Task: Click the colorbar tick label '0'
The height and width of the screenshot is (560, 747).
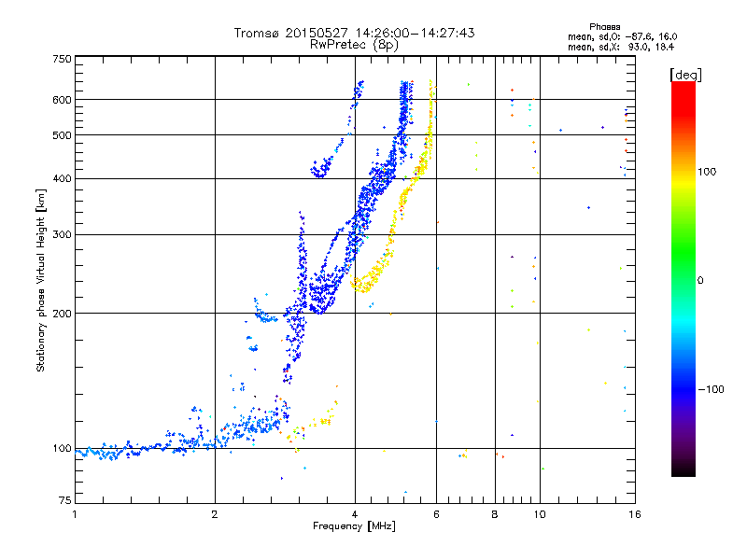Action: [x=700, y=281]
